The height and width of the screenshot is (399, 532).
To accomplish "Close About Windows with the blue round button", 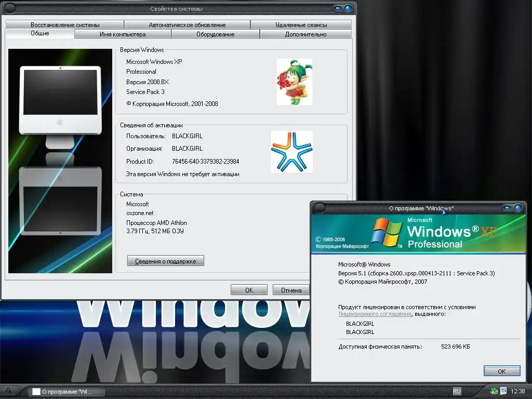I will [518, 208].
